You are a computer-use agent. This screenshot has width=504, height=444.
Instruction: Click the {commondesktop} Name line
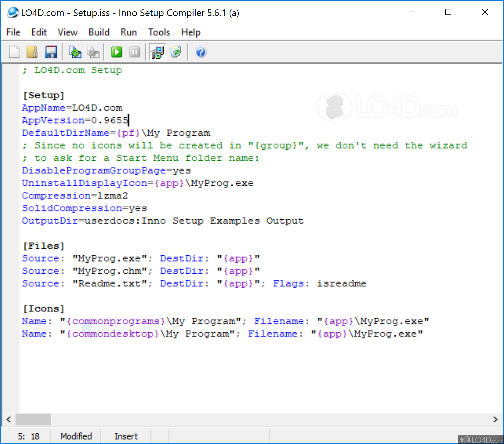[x=222, y=334]
